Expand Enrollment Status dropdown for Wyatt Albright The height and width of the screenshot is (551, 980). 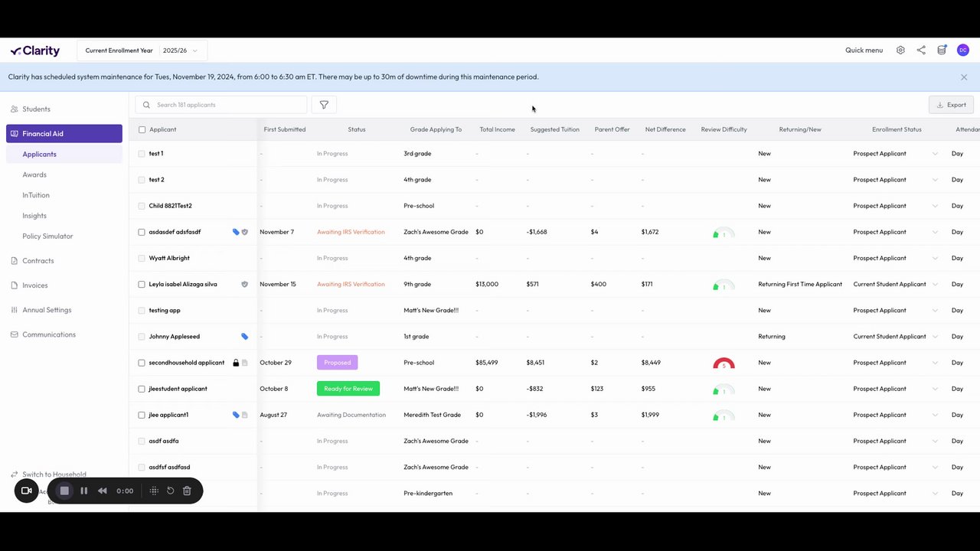point(935,258)
